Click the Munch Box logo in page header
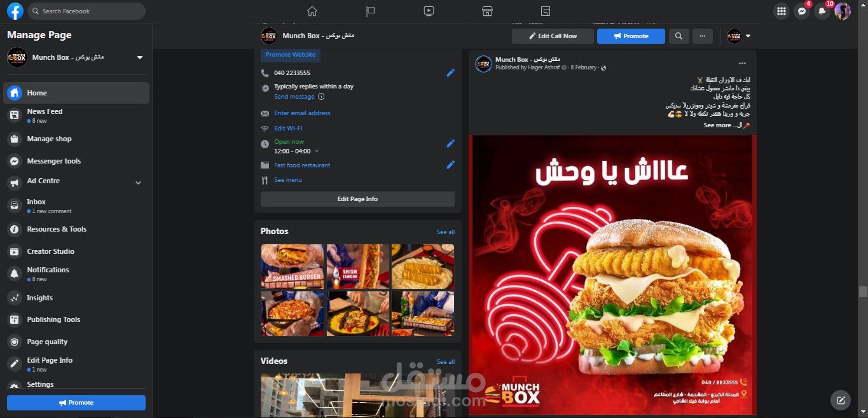 coord(268,36)
